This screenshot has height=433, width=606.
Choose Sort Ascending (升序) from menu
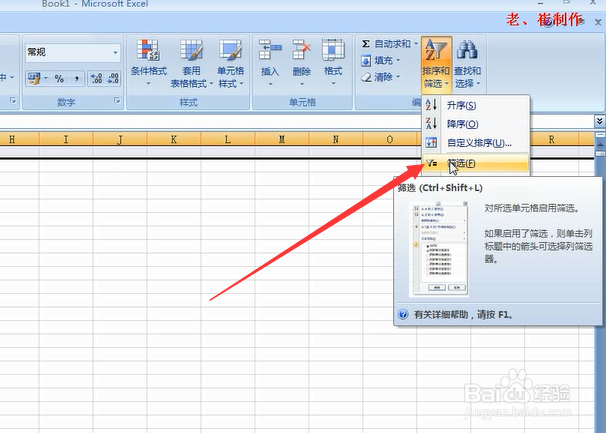pos(476,106)
